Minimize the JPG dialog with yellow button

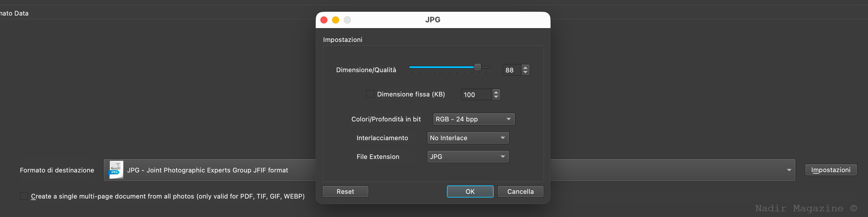click(x=335, y=20)
